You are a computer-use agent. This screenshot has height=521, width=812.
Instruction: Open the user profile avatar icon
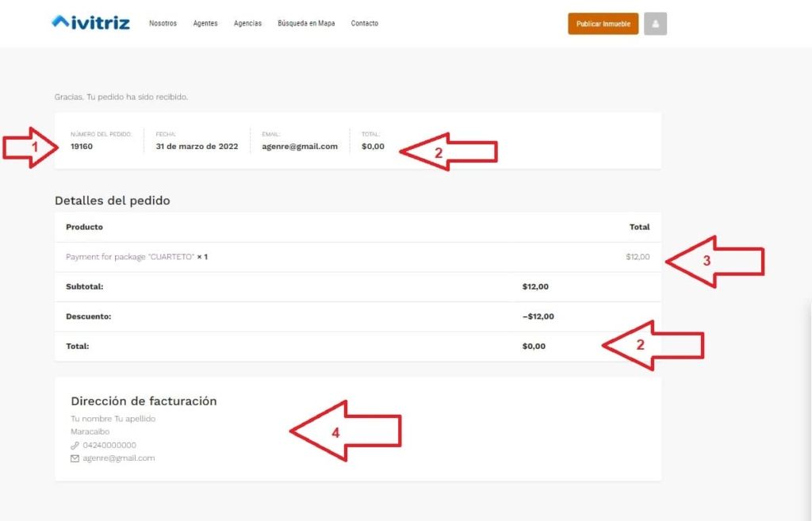click(655, 24)
